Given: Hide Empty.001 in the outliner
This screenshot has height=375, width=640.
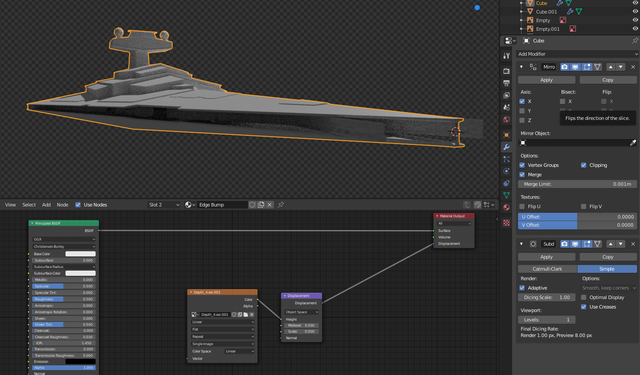Looking at the screenshot, I should [x=635, y=29].
